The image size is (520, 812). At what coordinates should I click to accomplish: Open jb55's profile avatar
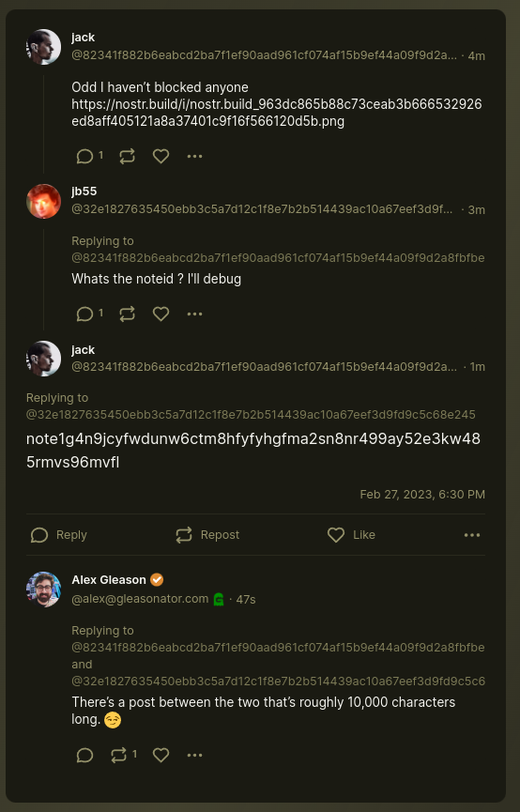pyautogui.click(x=43, y=201)
